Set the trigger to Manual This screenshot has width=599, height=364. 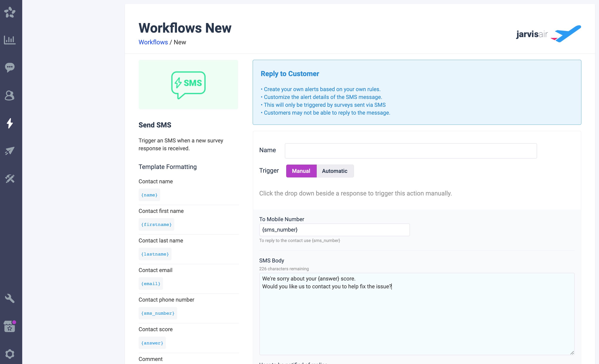coord(301,171)
